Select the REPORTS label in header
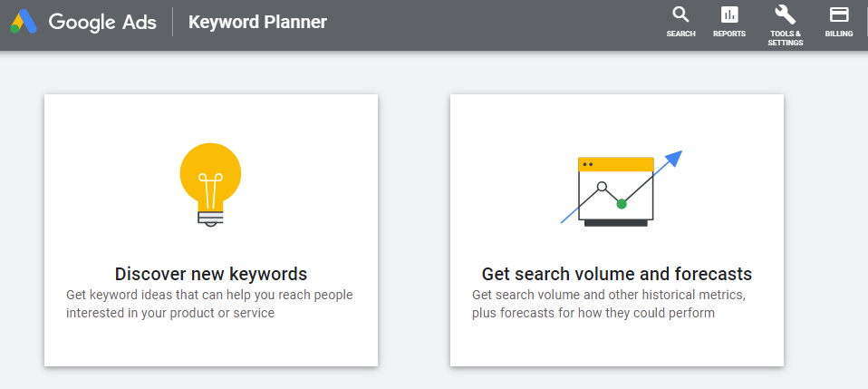Viewport: 868px width, 389px height. point(729,34)
